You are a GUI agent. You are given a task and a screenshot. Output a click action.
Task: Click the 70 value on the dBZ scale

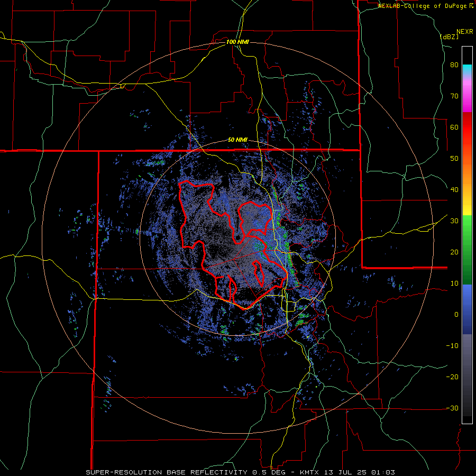point(454,96)
